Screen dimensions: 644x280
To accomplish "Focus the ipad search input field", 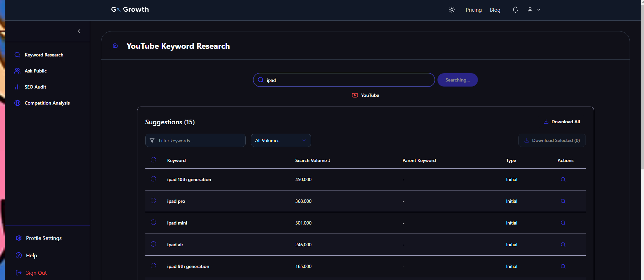I will click(344, 80).
